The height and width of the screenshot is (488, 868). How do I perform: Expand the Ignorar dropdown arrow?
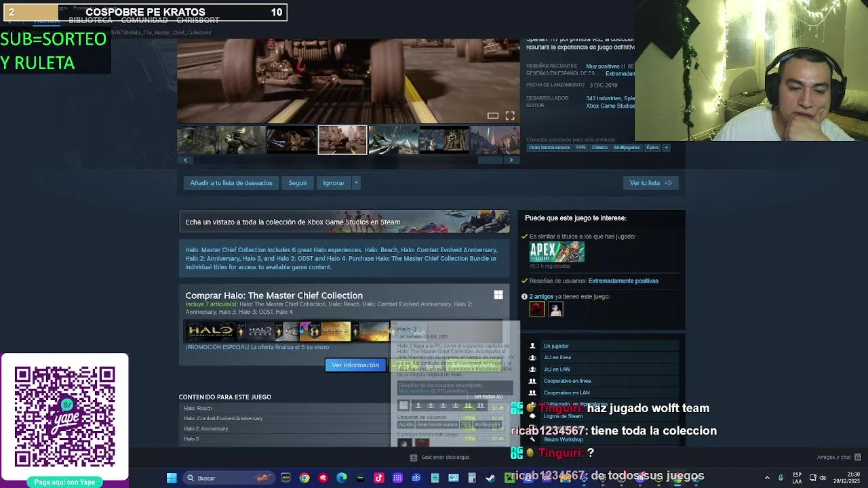point(356,183)
